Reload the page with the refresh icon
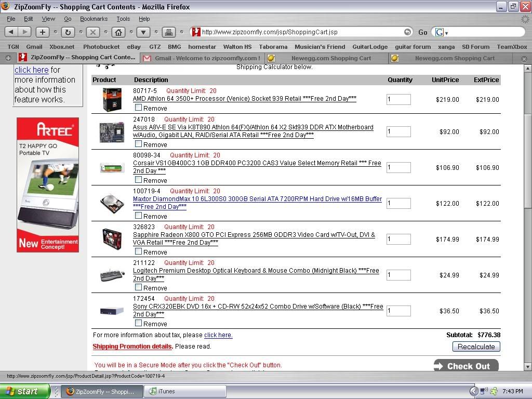This screenshot has width=532, height=399. pyautogui.click(x=68, y=32)
